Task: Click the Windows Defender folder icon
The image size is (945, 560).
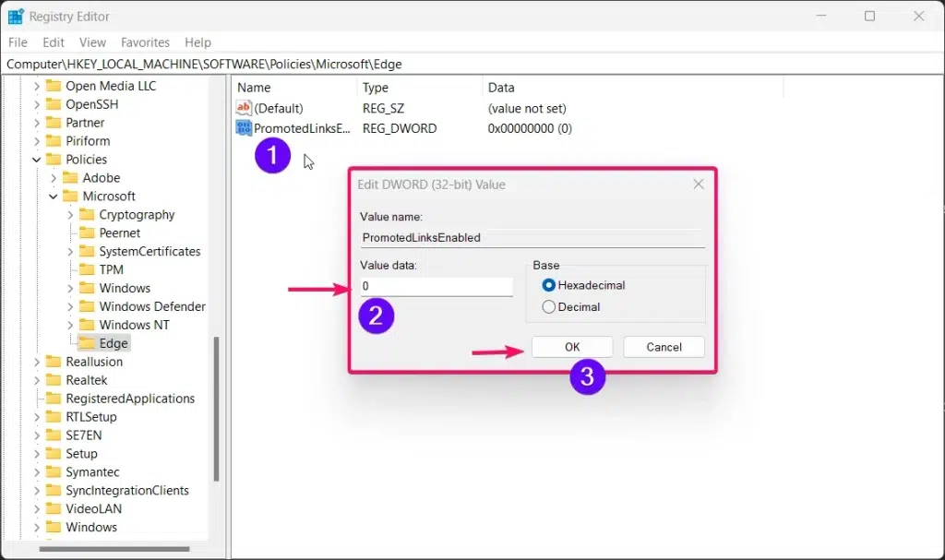Action: 87,306
